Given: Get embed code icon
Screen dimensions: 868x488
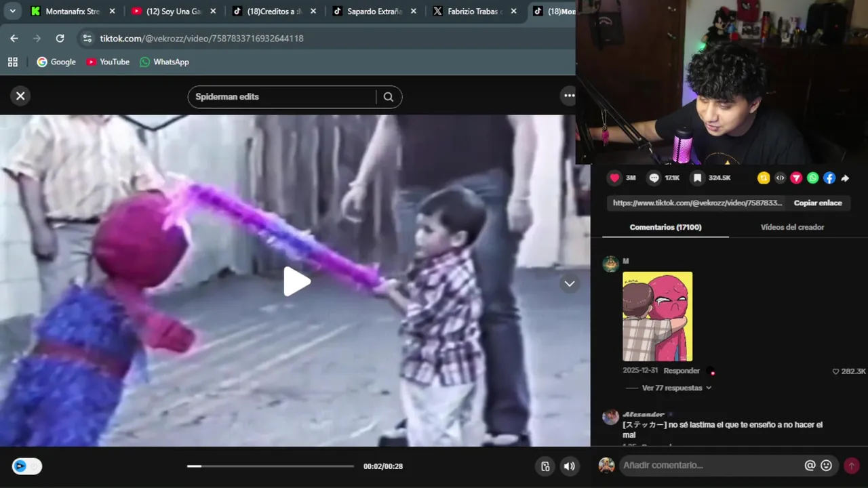Looking at the screenshot, I should point(780,178).
